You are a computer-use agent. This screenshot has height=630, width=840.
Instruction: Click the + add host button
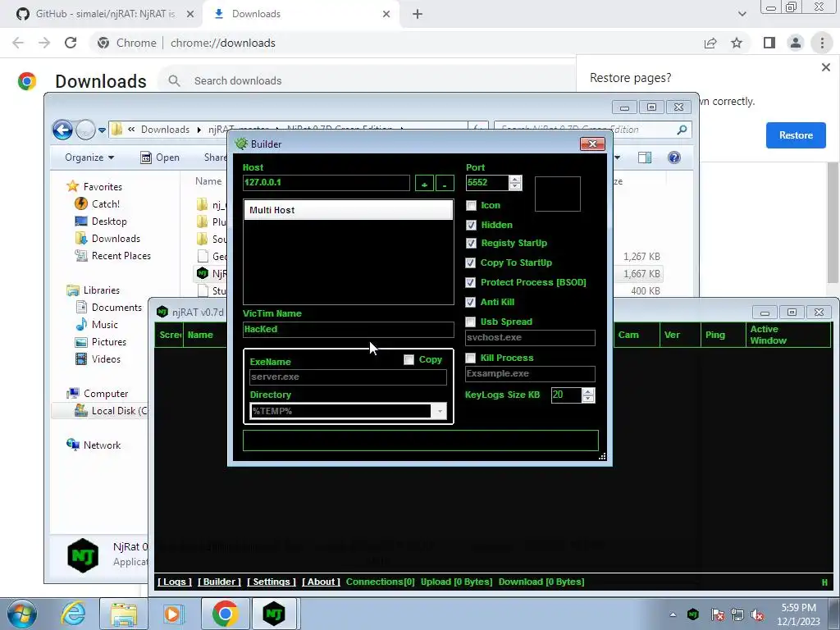point(424,183)
